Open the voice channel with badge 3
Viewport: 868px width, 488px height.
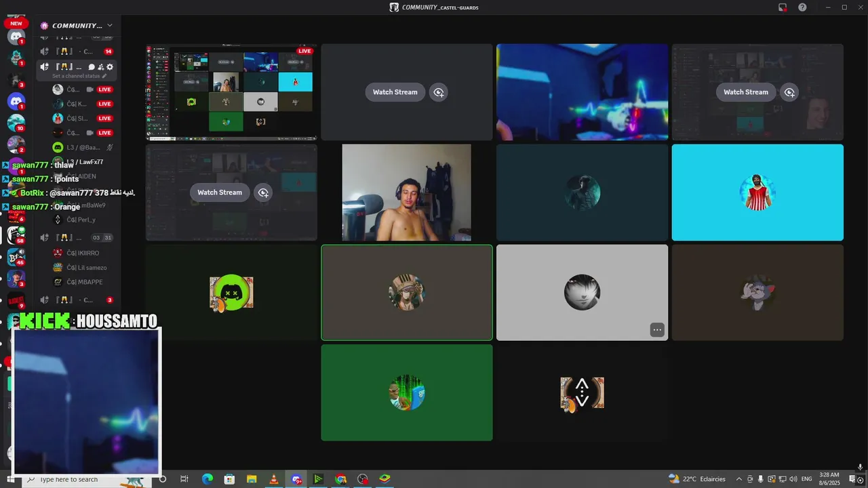tap(76, 300)
